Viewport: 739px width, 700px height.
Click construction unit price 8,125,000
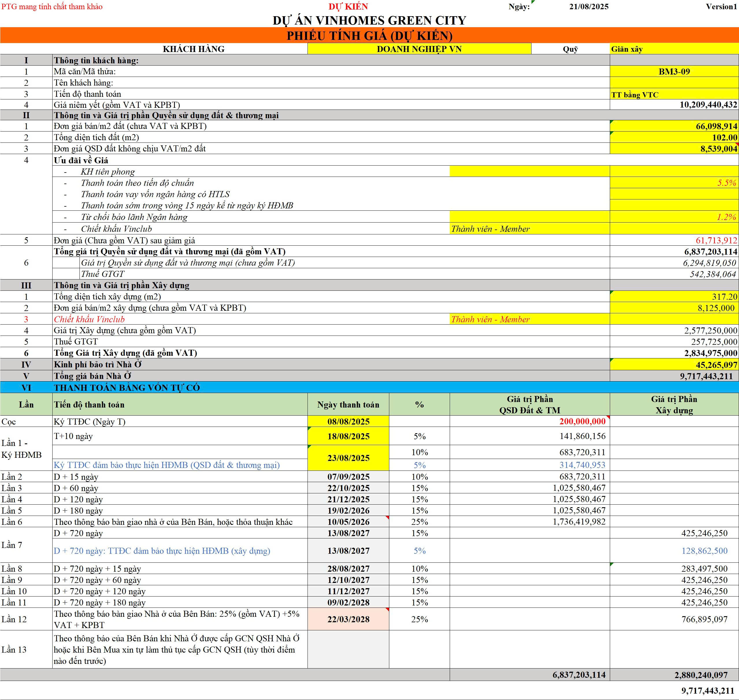674,308
